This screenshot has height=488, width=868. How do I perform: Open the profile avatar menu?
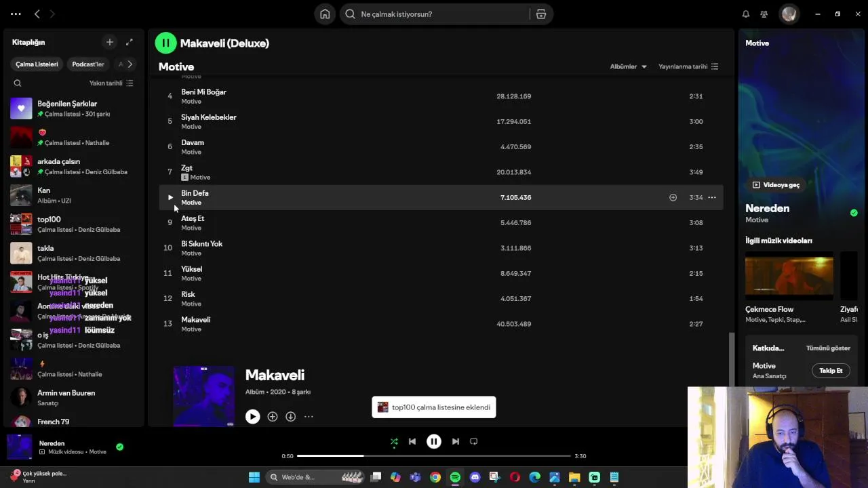(789, 14)
